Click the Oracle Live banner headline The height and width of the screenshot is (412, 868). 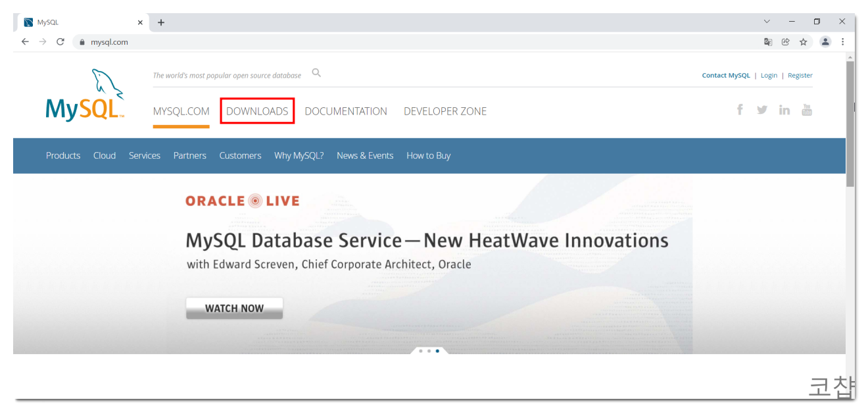(427, 240)
